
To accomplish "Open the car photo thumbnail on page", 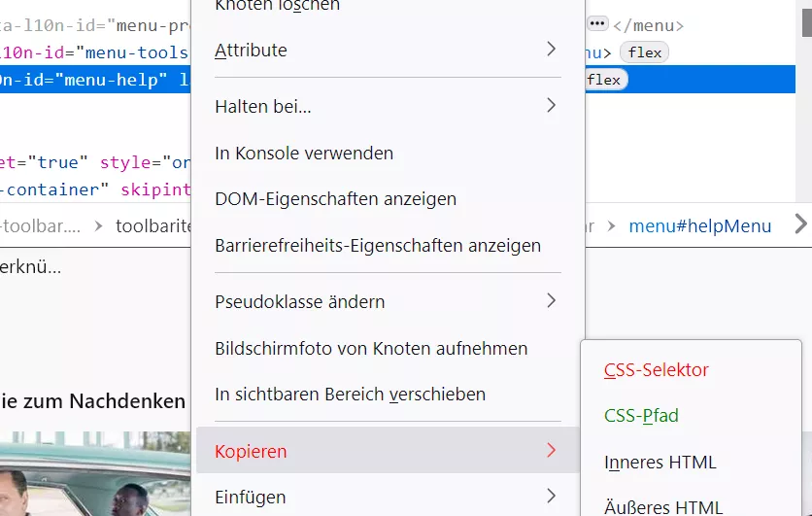I will coord(95,473).
